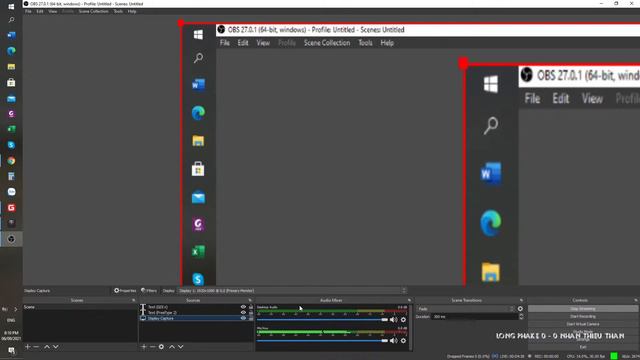This screenshot has width=640, height=360.
Task: Lock the Text (GDI+) source
Action: click(x=251, y=307)
